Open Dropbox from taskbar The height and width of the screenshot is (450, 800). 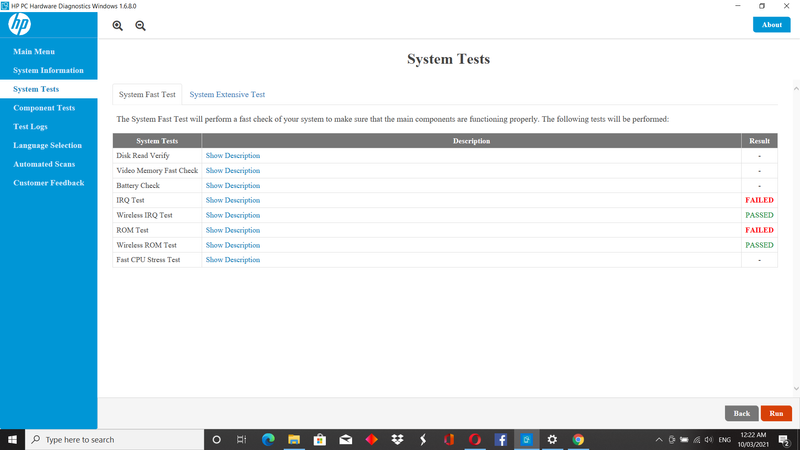point(397,439)
